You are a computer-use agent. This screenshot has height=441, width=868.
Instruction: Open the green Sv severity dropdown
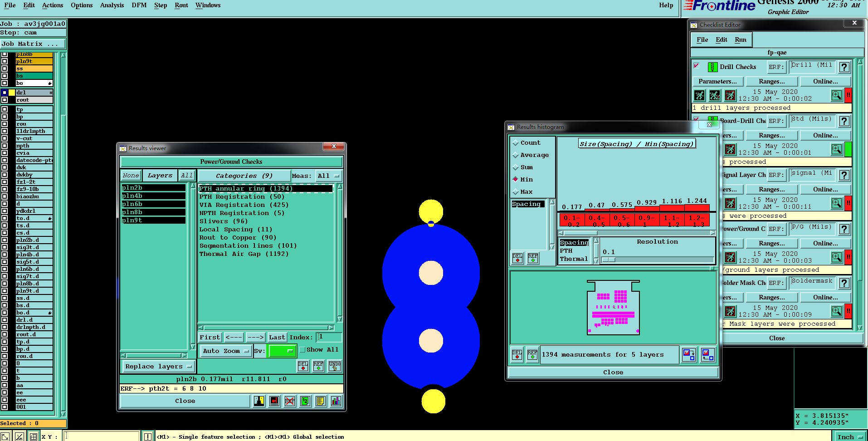(282, 351)
